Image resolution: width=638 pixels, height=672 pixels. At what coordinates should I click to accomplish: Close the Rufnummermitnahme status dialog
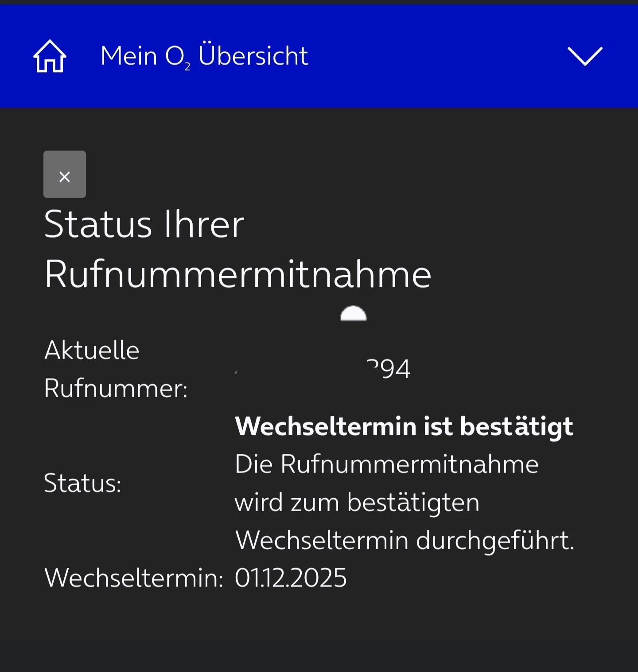coord(65,174)
